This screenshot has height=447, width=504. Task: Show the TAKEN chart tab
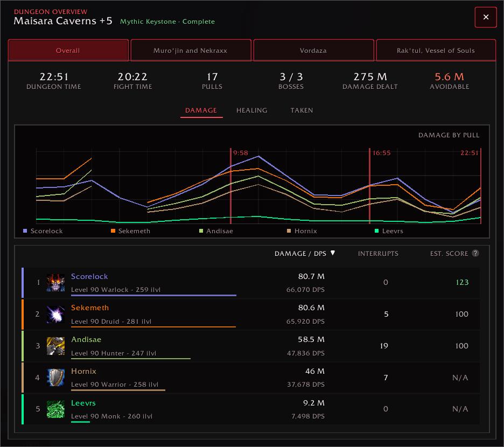coord(302,110)
